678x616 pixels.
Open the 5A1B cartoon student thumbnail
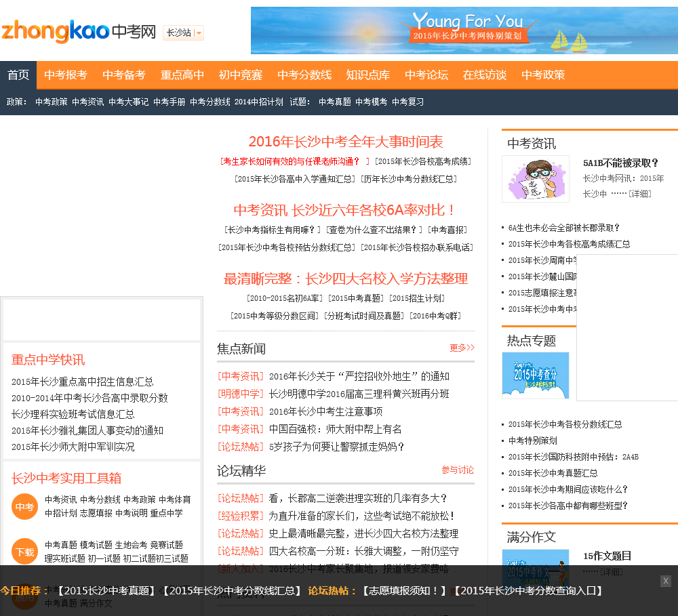click(536, 179)
